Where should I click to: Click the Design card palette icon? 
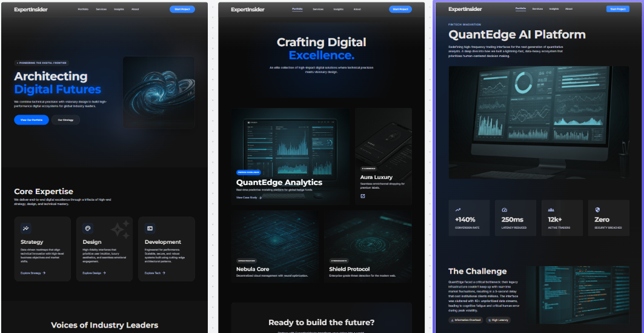pos(87,228)
